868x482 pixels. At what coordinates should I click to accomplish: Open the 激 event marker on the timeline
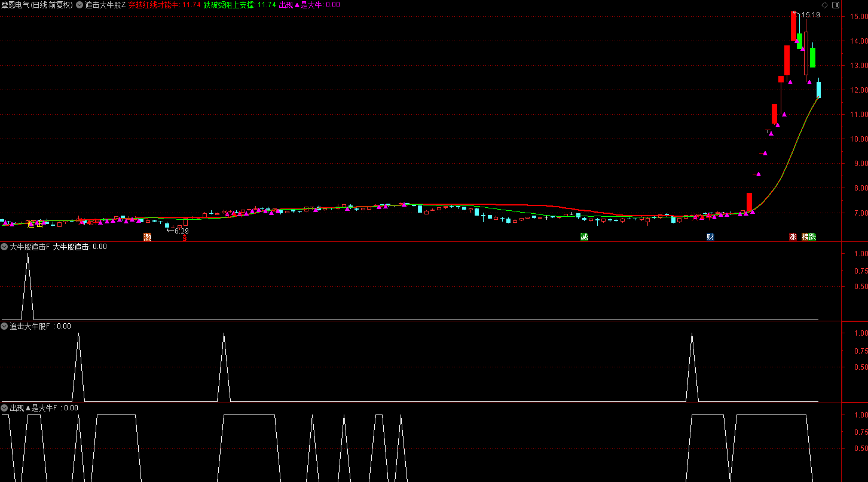tap(147, 237)
